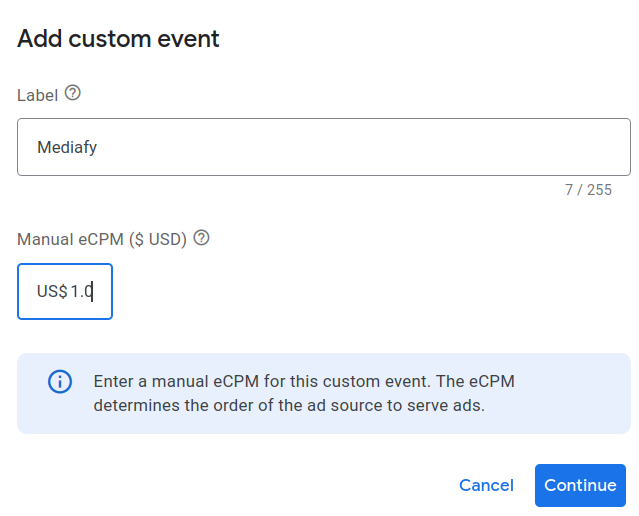This screenshot has width=639, height=516.
Task: Click the info icon in blue banner
Action: pyautogui.click(x=60, y=382)
